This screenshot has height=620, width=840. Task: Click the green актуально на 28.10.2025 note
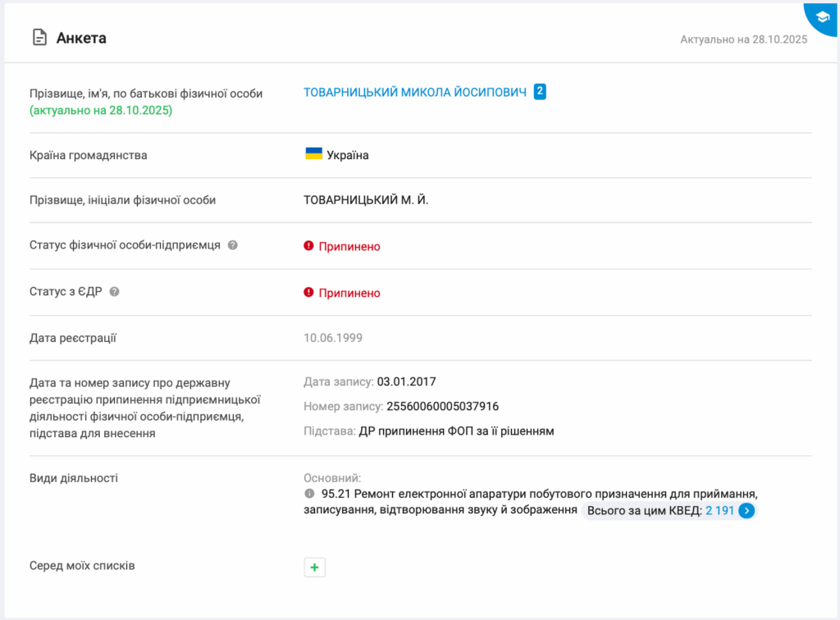[101, 110]
